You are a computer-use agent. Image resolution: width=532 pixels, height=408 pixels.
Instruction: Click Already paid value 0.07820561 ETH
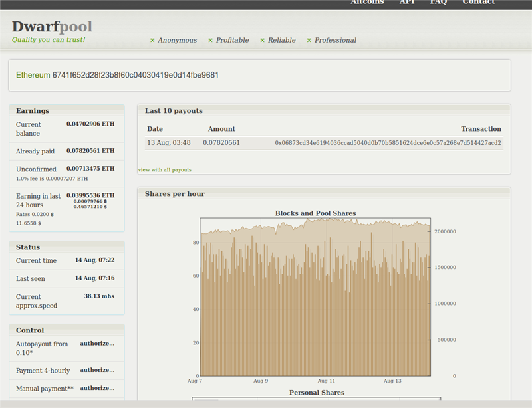click(90, 151)
